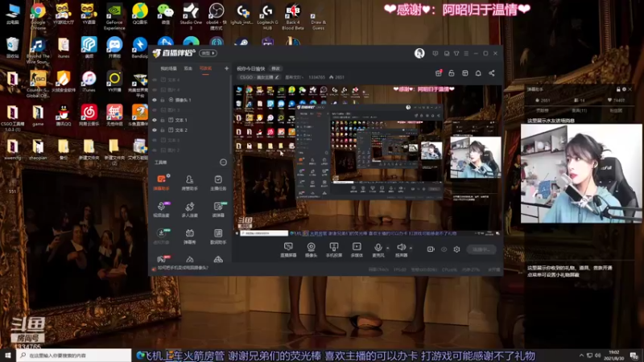Toggle the lock icon on the danmaku helper panel
The width and height of the screenshot is (644, 362).
click(x=618, y=89)
